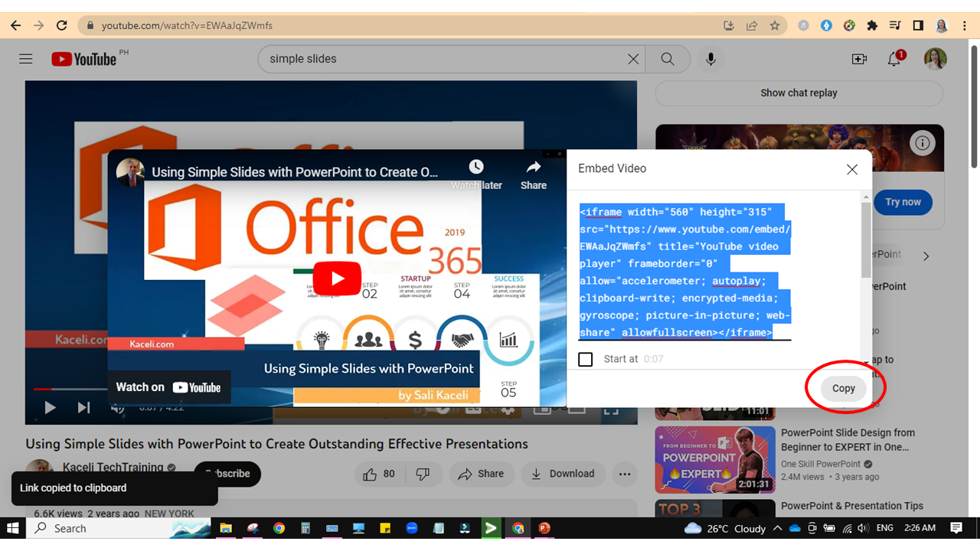This screenshot has width=980, height=551.
Task: Open PowerPoint from taskbar
Action: coord(544,528)
